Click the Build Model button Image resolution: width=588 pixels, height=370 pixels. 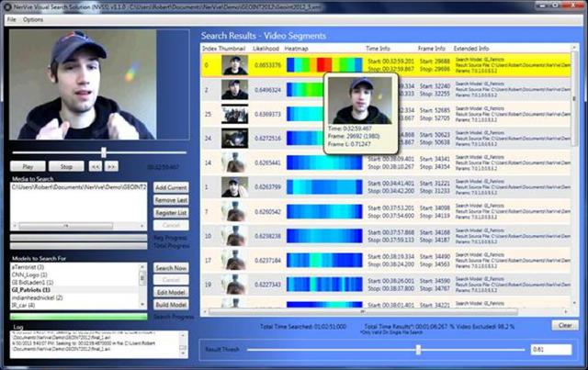click(x=171, y=305)
